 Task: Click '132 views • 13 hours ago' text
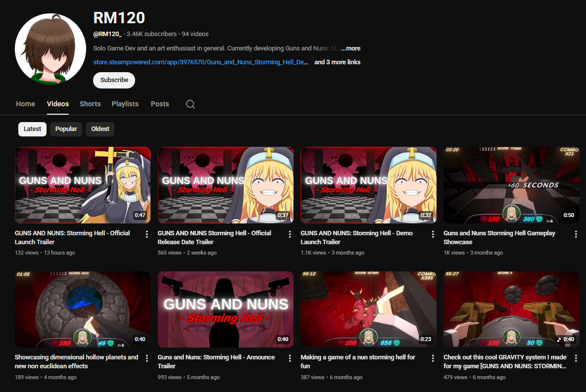click(45, 253)
